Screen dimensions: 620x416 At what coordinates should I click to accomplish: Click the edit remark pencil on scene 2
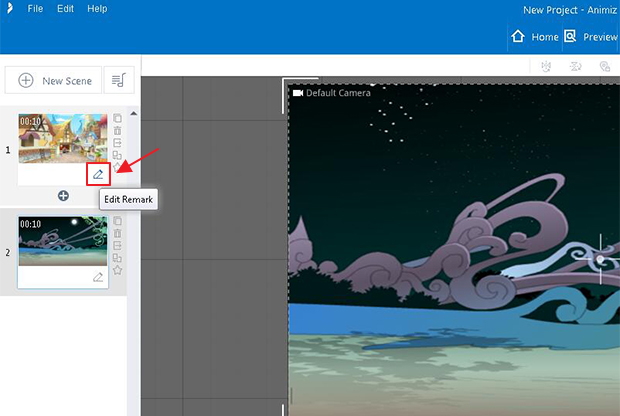[x=98, y=277]
